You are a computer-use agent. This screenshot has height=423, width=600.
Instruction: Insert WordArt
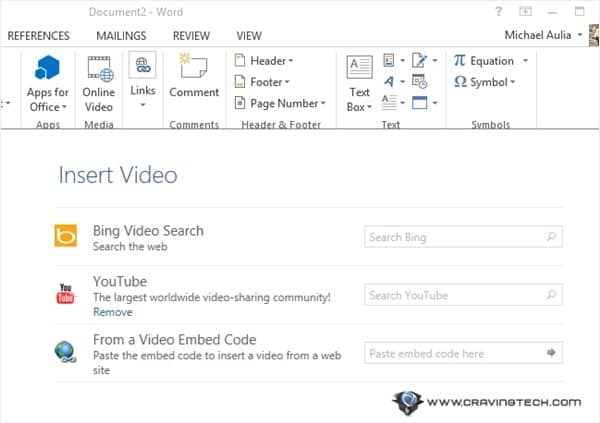[x=389, y=82]
